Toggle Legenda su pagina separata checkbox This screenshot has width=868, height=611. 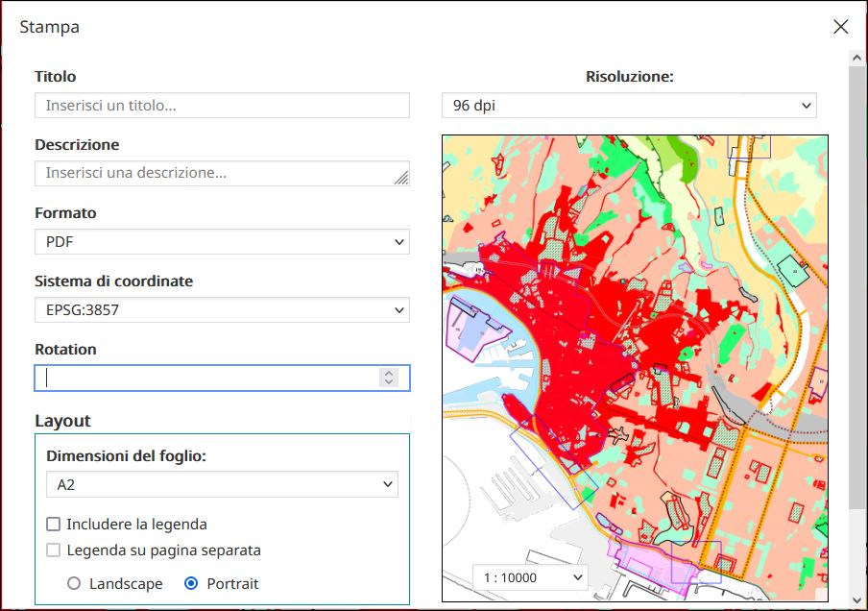(x=55, y=550)
